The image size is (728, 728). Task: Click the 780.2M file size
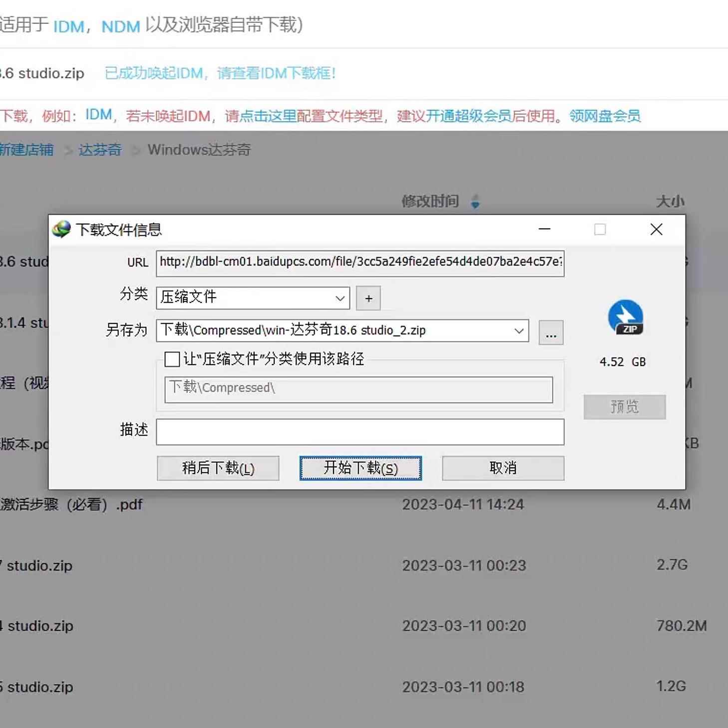[682, 626]
